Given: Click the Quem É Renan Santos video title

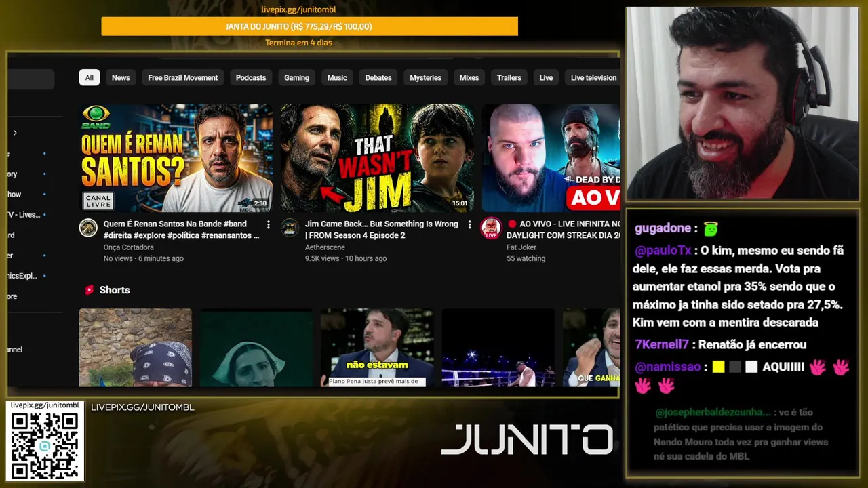Looking at the screenshot, I should (181, 229).
